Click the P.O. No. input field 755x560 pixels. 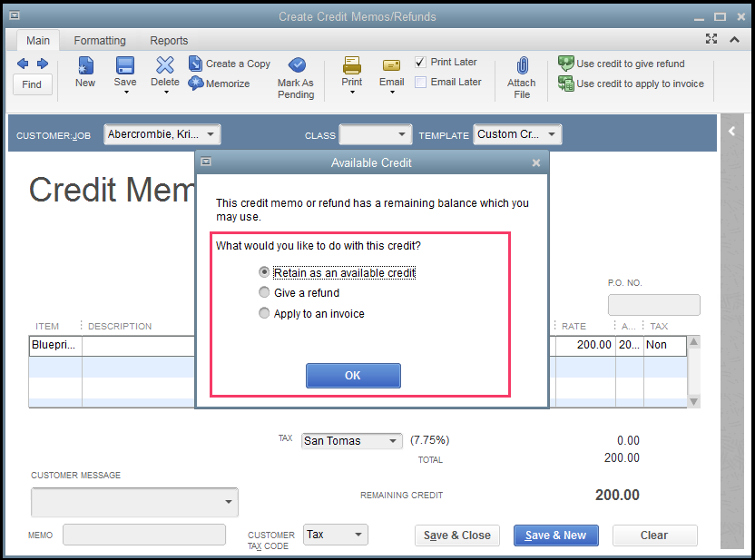click(654, 305)
